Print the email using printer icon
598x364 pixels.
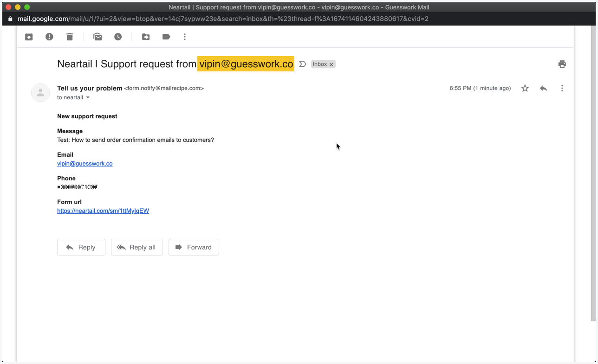[562, 64]
